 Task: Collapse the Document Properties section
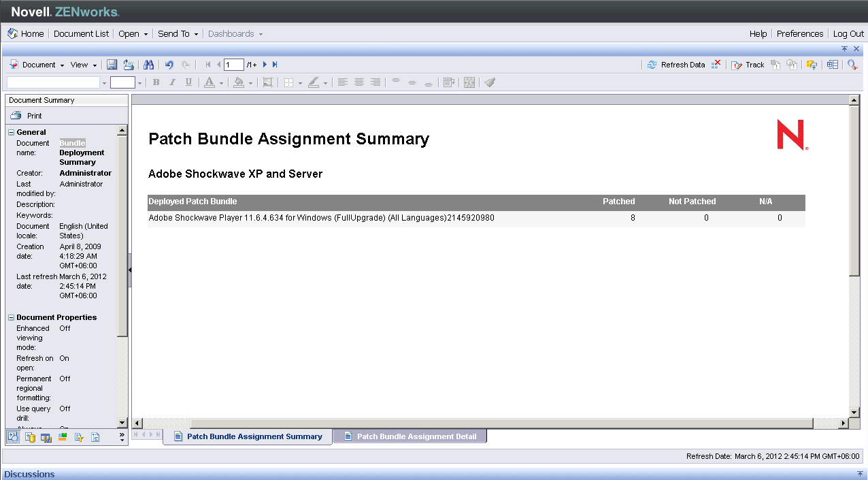tap(12, 317)
